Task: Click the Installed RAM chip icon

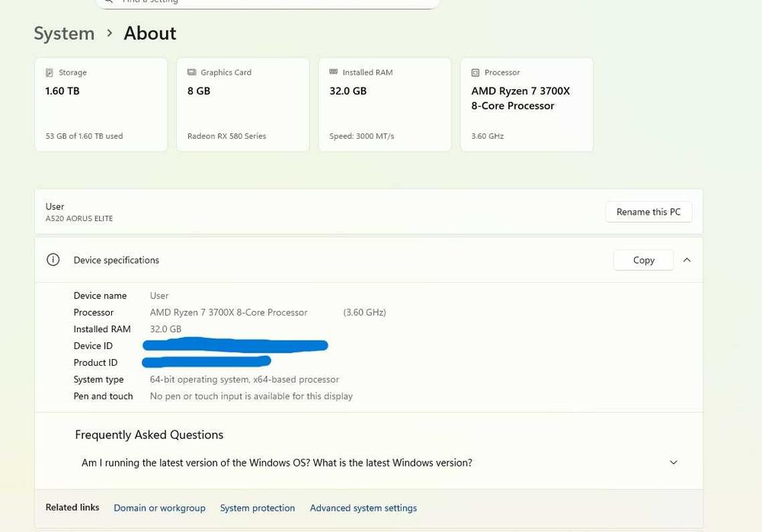Action: [334, 72]
